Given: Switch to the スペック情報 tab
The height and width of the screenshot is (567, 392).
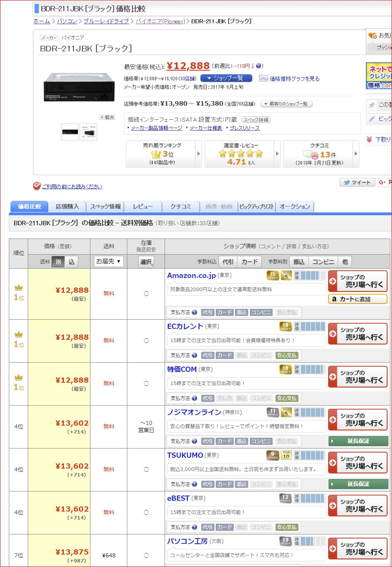Looking at the screenshot, I should click(x=105, y=206).
